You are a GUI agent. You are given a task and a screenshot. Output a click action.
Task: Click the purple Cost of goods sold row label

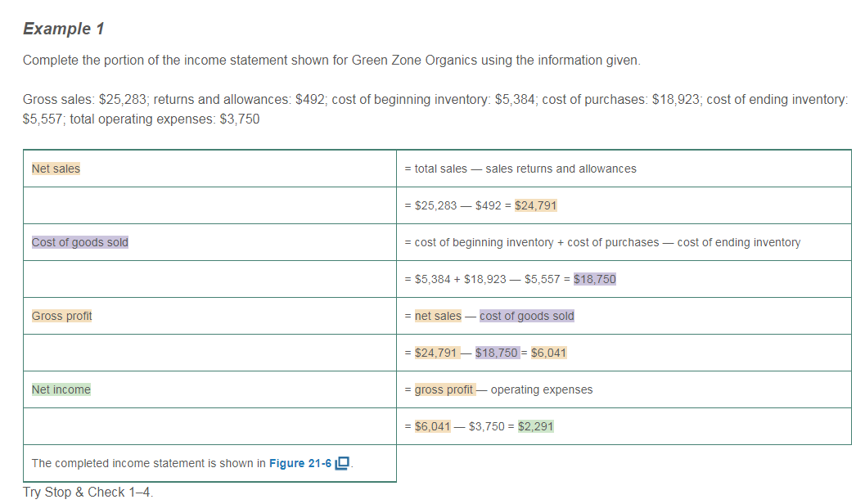coord(79,242)
